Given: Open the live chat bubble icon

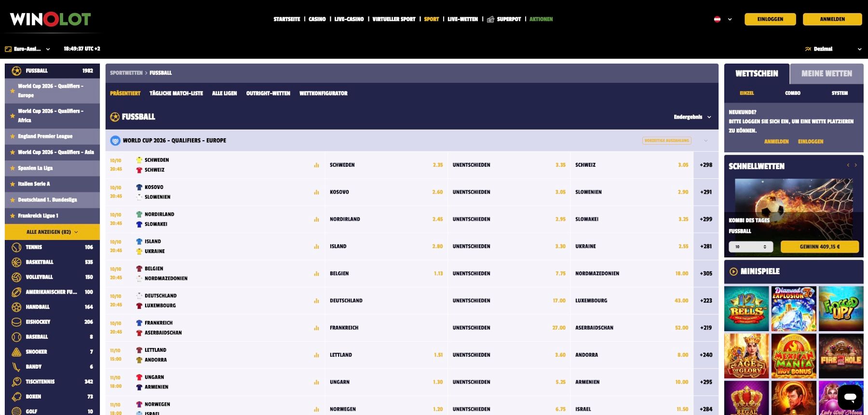Looking at the screenshot, I should [850, 397].
